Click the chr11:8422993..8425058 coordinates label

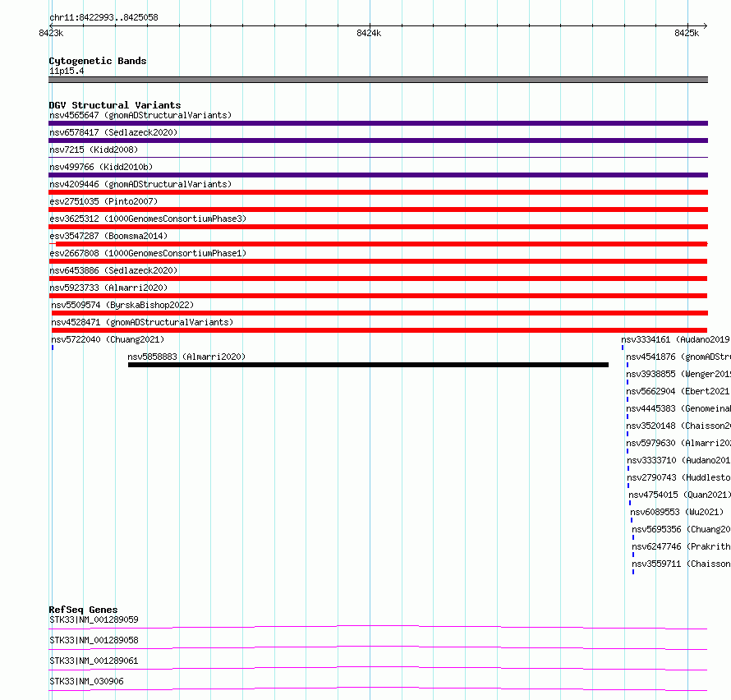tap(103, 17)
